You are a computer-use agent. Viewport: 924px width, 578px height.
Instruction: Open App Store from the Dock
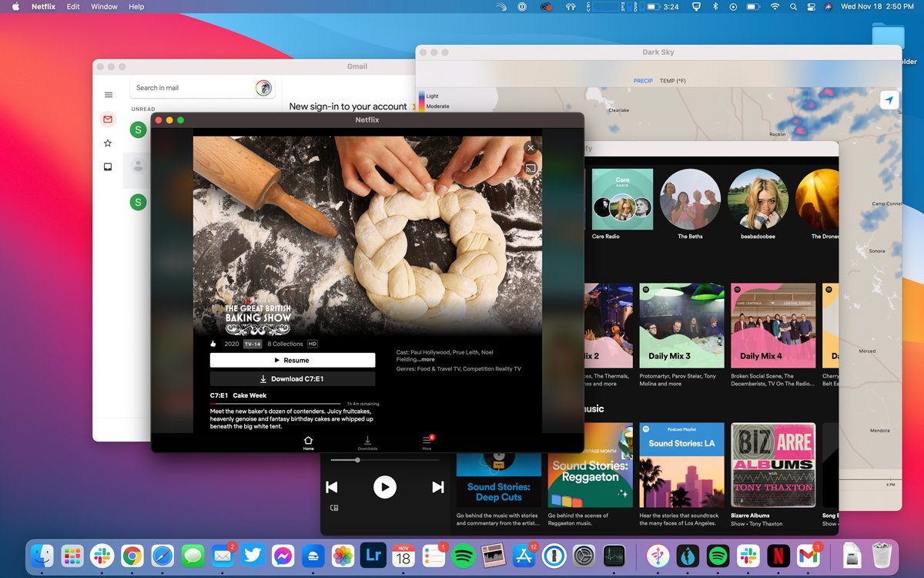tap(524, 556)
